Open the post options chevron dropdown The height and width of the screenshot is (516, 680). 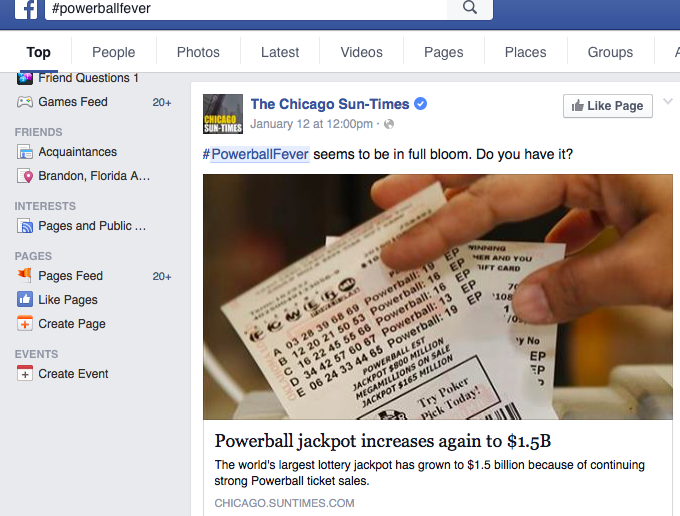[668, 101]
